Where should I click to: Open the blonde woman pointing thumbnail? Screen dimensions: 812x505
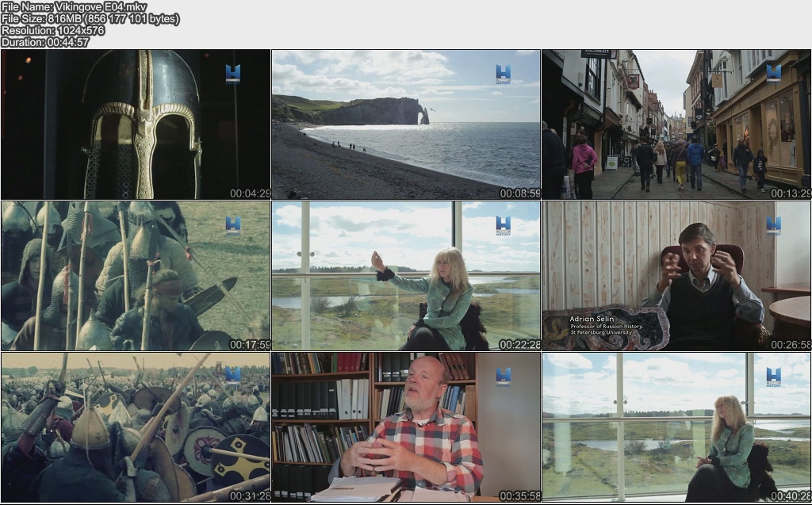click(x=405, y=275)
